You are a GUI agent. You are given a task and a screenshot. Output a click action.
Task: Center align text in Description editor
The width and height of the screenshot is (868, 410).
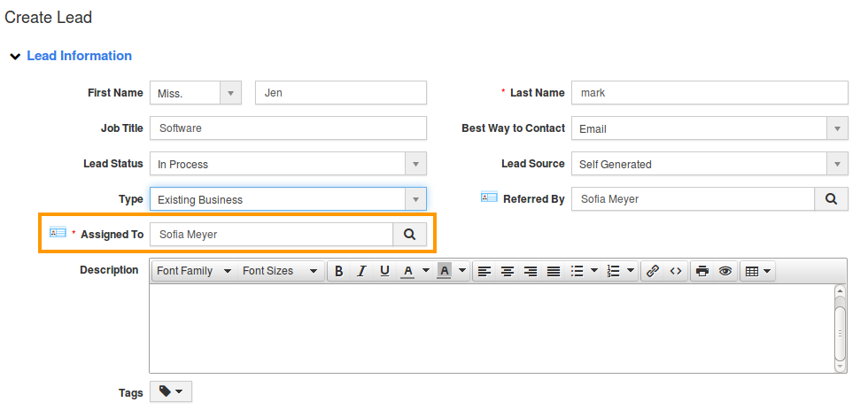(508, 271)
